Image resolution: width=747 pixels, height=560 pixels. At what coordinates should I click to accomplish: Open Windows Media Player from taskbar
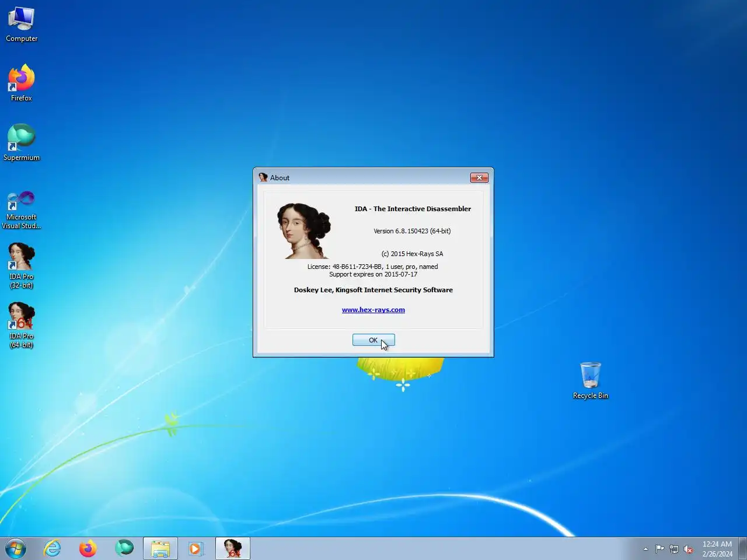[196, 548]
